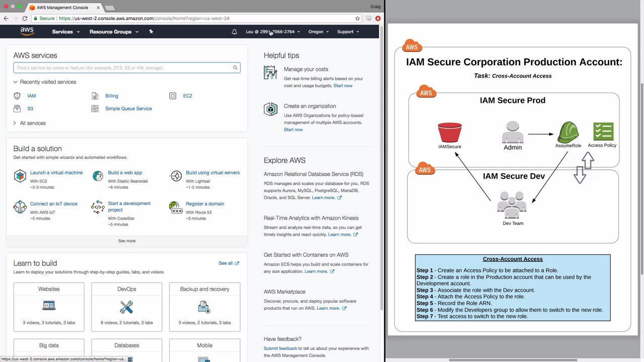Image resolution: width=644 pixels, height=362 pixels.
Task: Click the Build a web app icon
Action: (x=98, y=176)
